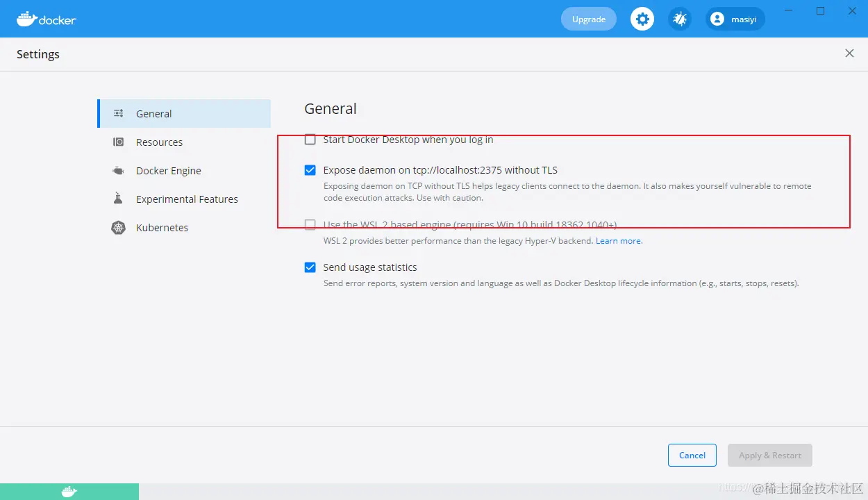868x500 pixels.
Task: Click the General heading text
Action: coord(331,109)
